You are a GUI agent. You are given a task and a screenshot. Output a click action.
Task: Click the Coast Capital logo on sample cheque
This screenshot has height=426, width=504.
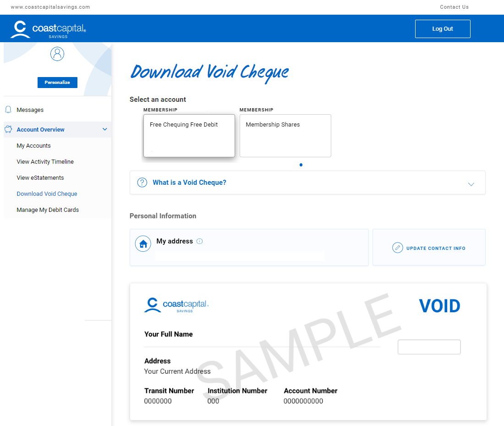click(176, 305)
